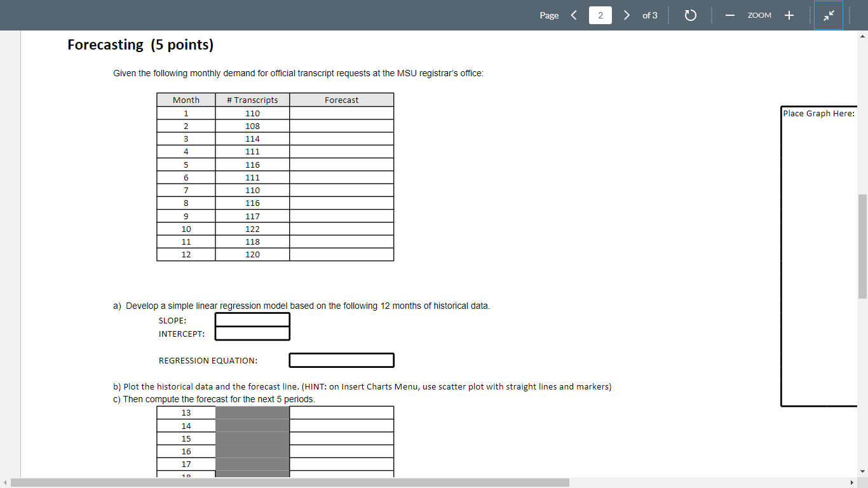Click the zoom in plus icon
The width and height of the screenshot is (868, 488).
789,15
